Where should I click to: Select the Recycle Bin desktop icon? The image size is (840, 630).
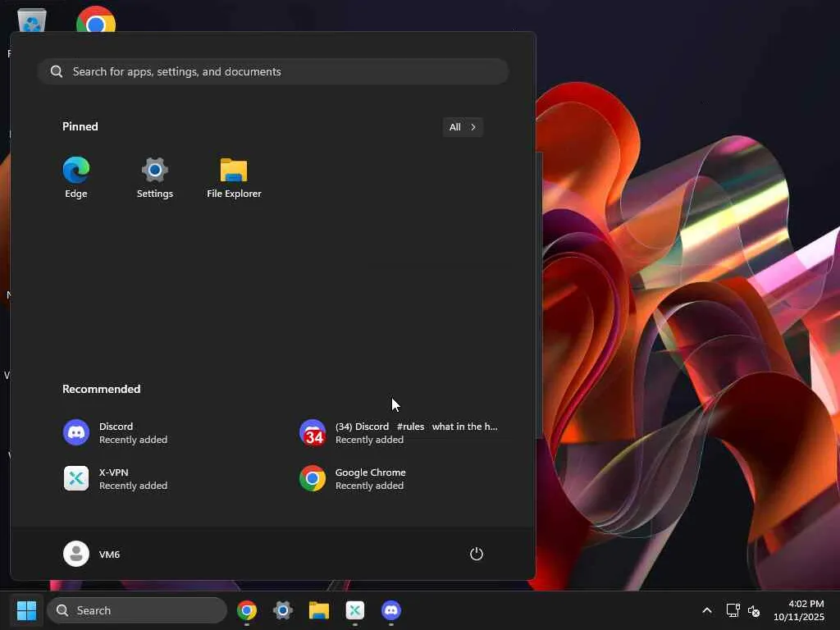[x=32, y=21]
